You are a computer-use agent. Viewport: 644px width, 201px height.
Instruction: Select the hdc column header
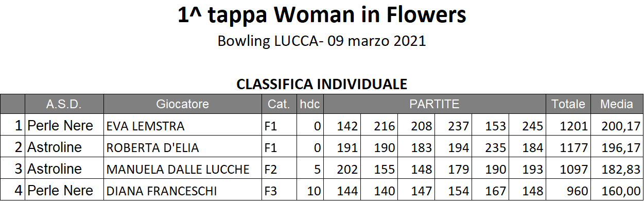coord(310,104)
